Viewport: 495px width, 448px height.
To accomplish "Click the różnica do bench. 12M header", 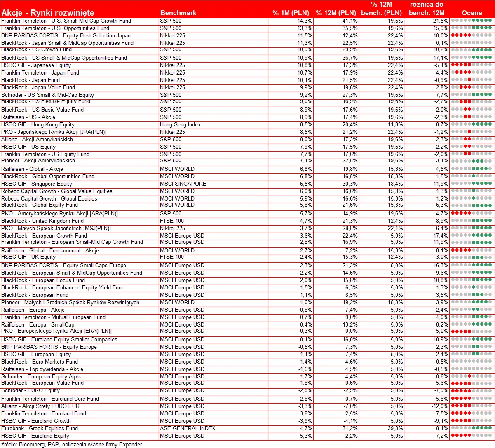I will click(x=427, y=9).
